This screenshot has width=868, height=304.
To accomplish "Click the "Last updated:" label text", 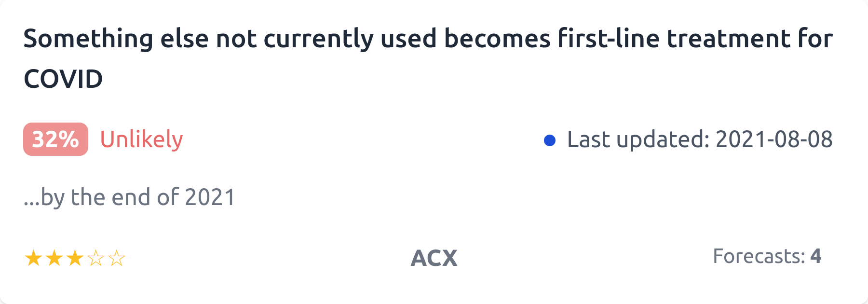I will pyautogui.click(x=638, y=139).
